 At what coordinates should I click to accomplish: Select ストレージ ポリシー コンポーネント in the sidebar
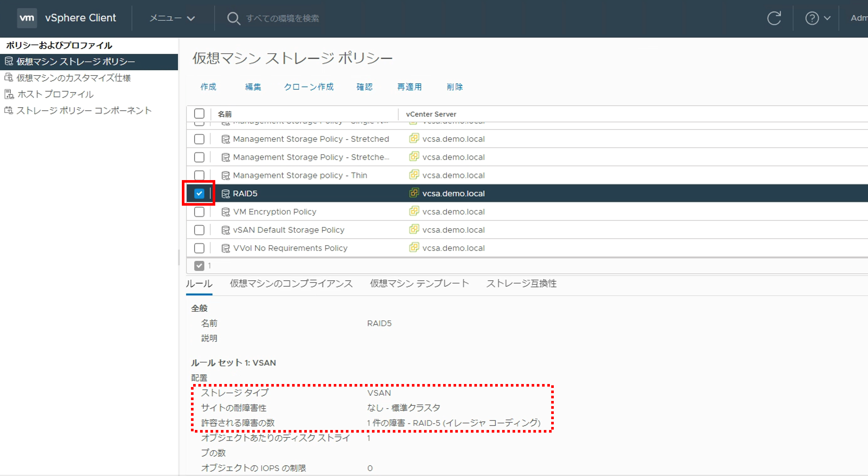click(84, 111)
